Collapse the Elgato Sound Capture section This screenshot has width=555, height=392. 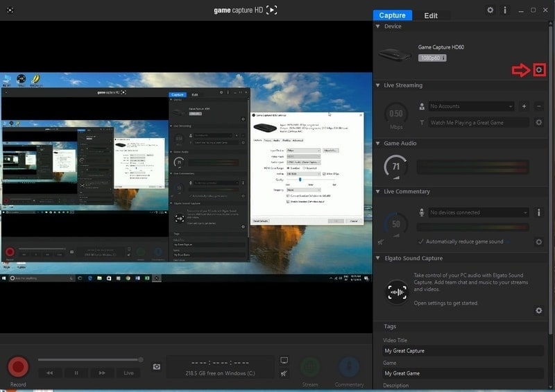tap(377, 258)
